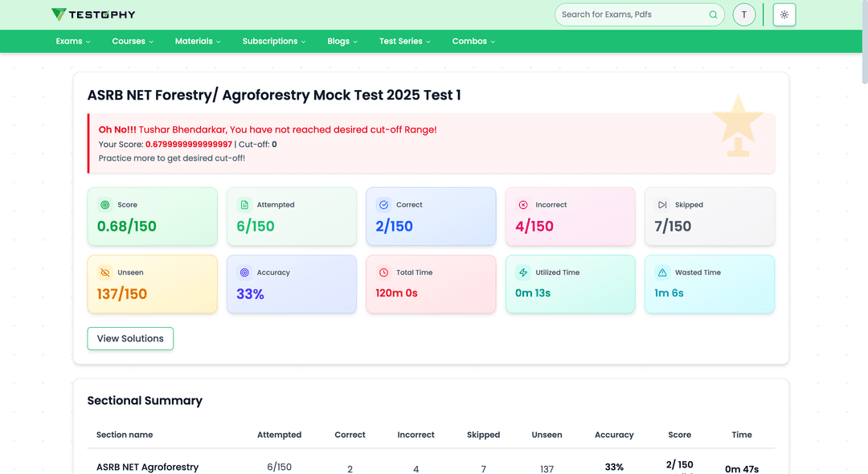Click the Testophy logo
The image size is (868, 474).
click(93, 14)
